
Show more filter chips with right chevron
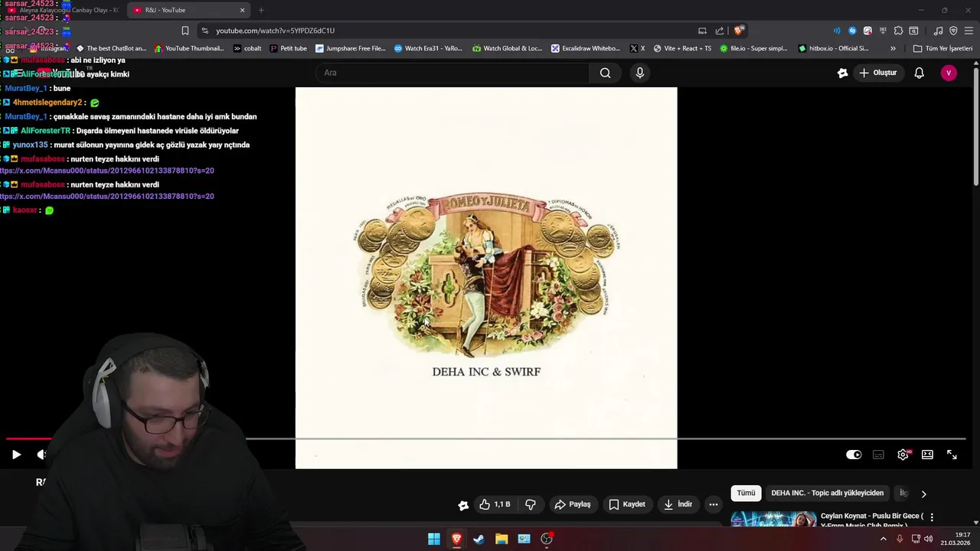click(x=923, y=494)
